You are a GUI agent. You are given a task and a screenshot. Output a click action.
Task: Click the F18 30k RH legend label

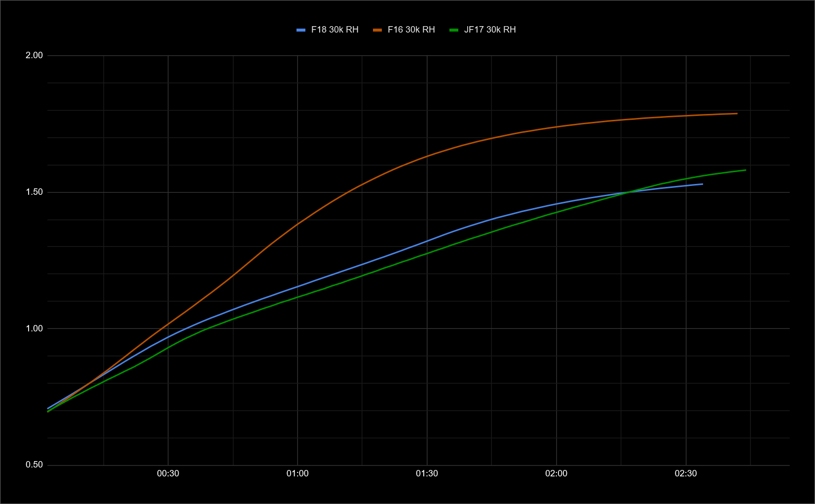[x=334, y=30]
